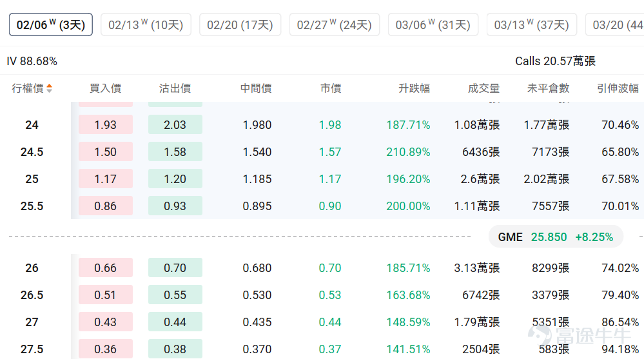Click mid price 0.895 value
Image resolution: width=644 pixels, height=359 pixels.
coord(257,206)
